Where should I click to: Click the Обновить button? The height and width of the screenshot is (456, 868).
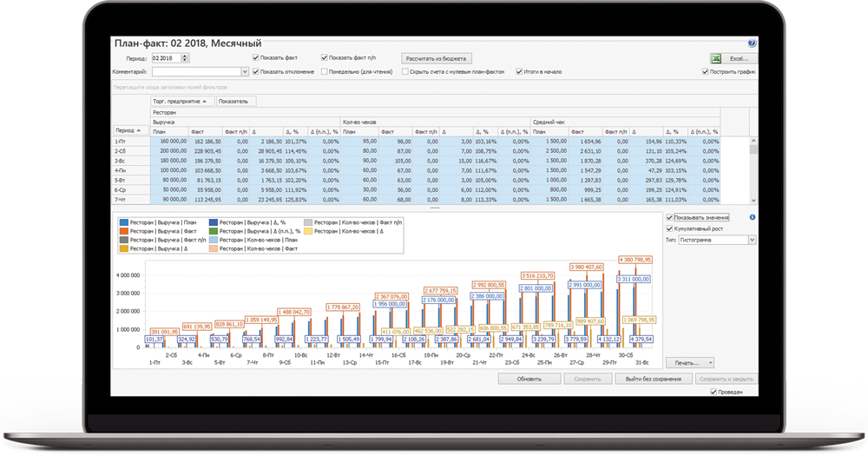click(529, 379)
